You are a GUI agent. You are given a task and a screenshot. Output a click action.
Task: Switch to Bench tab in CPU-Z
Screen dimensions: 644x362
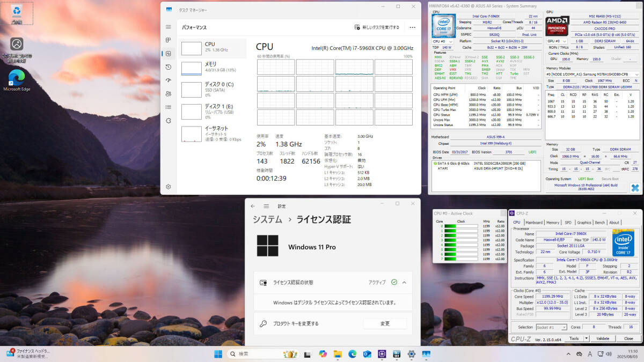[600, 223]
